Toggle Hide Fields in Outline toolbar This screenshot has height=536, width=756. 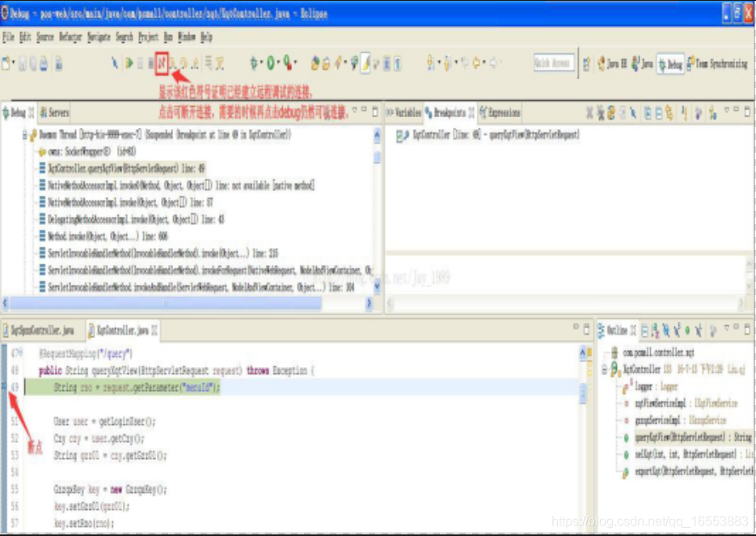[666, 330]
